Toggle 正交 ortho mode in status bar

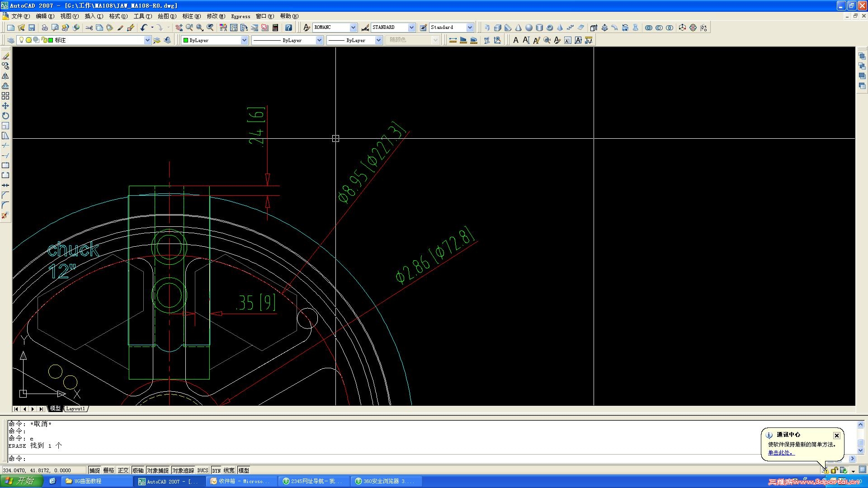point(123,470)
